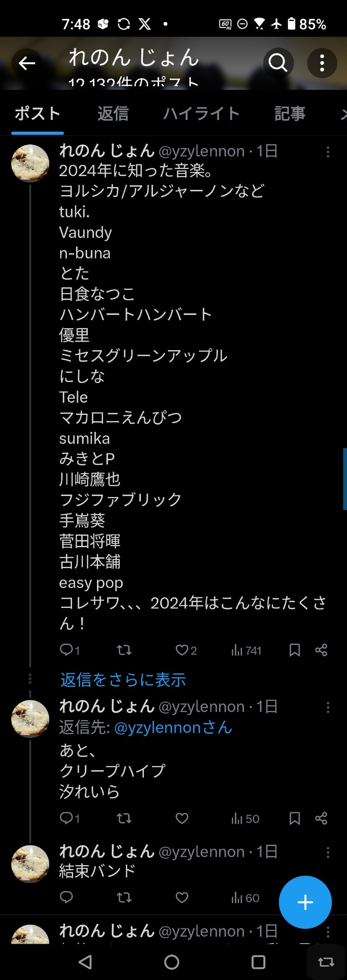Viewport: 347px width, 980px height.
Task: Toggle bookmark on the クリープハイプ reply
Action: click(x=295, y=819)
